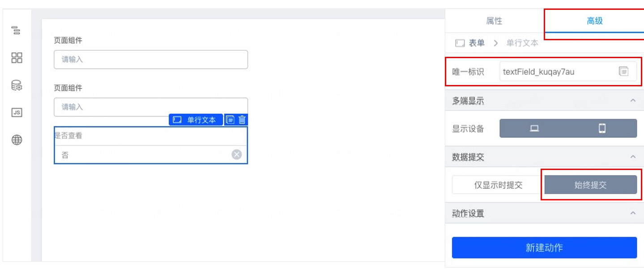
Task: Click the 新建动作 button
Action: click(x=544, y=247)
